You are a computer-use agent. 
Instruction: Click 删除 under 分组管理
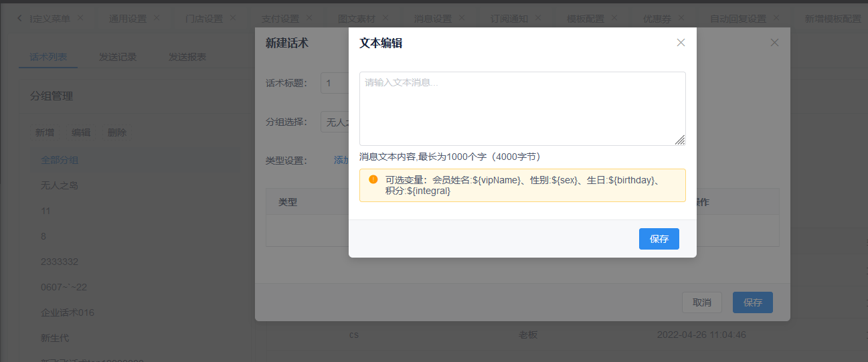click(x=117, y=132)
